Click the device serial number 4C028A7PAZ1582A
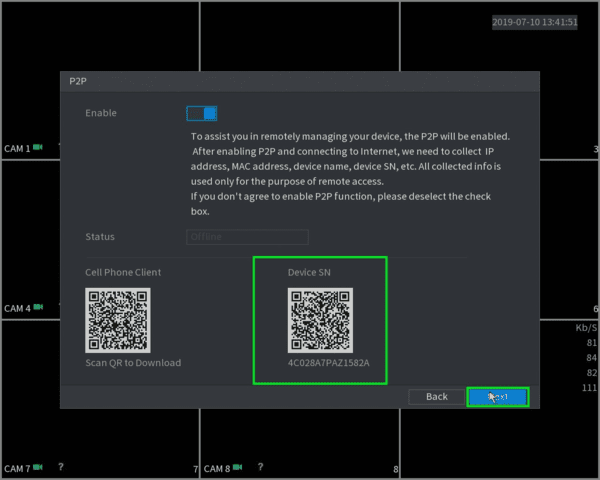The image size is (600, 480). pyautogui.click(x=328, y=363)
